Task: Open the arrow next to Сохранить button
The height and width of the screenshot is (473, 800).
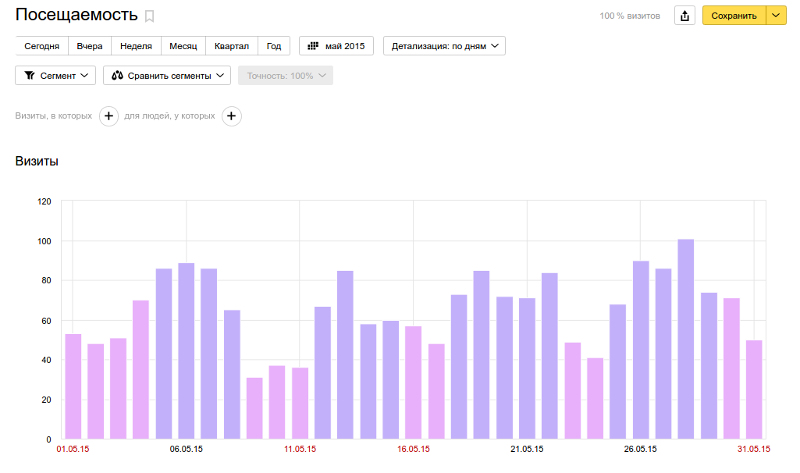Action: pos(776,16)
